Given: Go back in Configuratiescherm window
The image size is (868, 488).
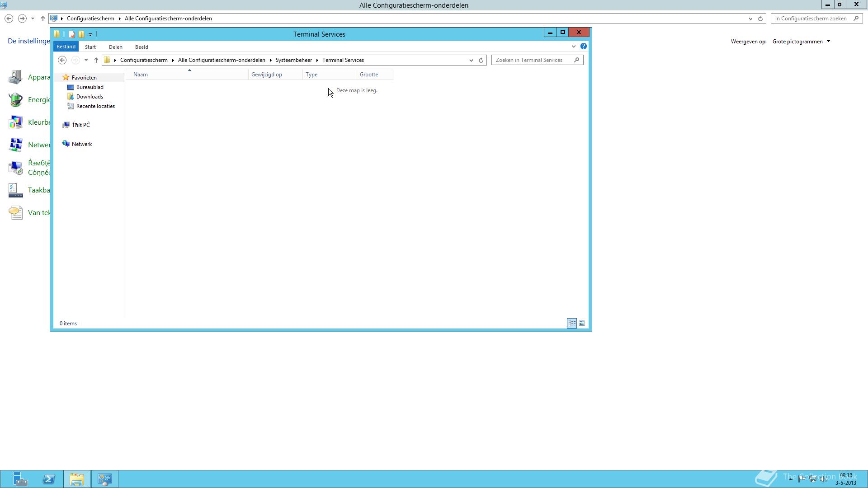Looking at the screenshot, I should click(9, 19).
